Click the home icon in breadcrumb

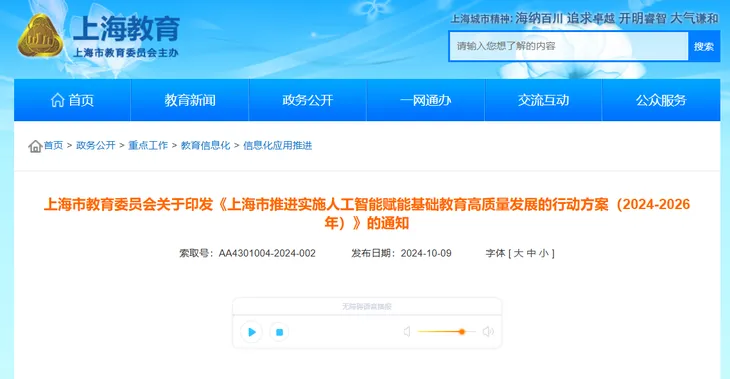pos(35,146)
